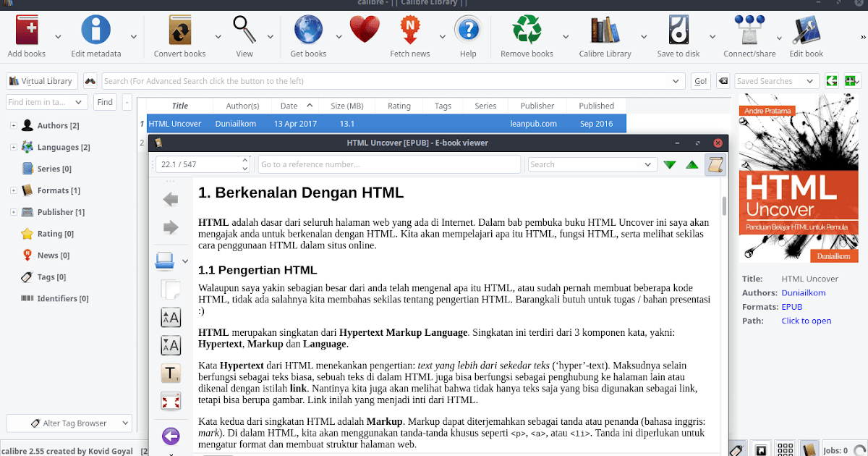The width and height of the screenshot is (868, 456).
Task: Open Fetch news
Action: click(x=410, y=31)
